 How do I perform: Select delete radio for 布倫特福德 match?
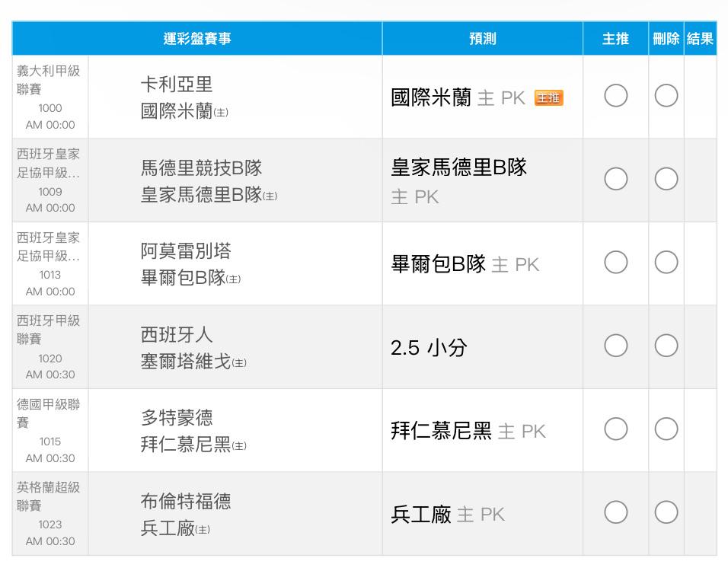click(666, 512)
